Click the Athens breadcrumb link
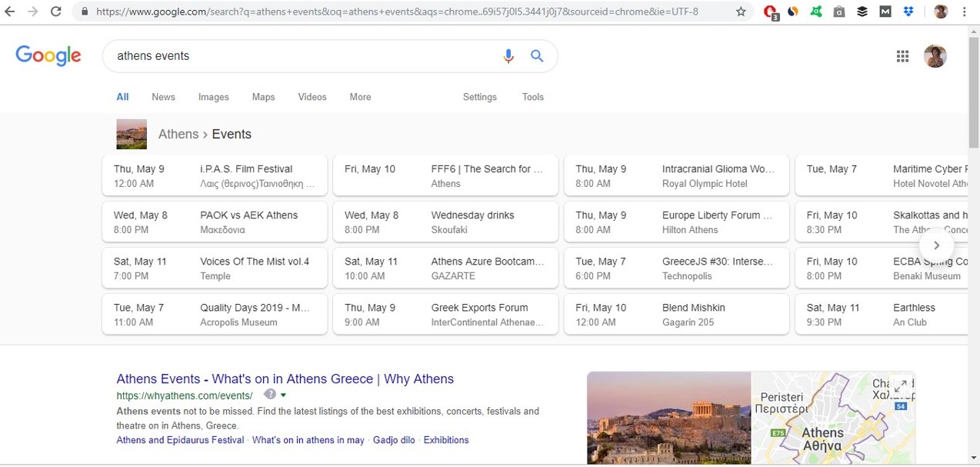The image size is (980, 467). coord(178,134)
